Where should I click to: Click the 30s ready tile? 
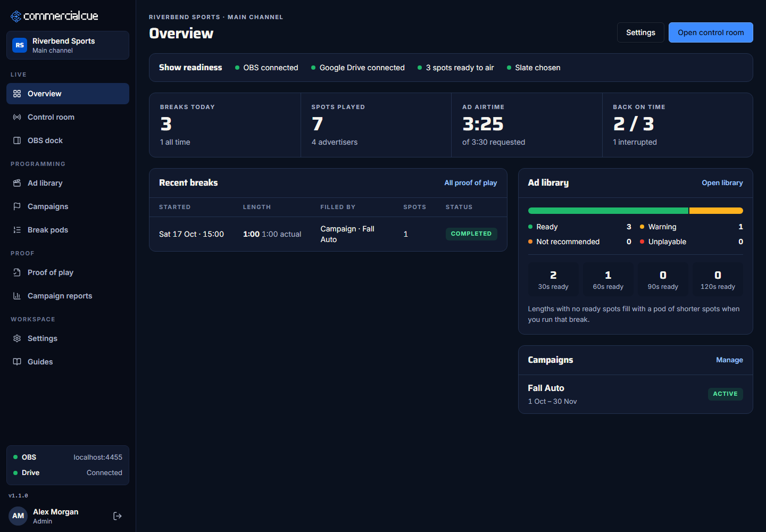(553, 279)
